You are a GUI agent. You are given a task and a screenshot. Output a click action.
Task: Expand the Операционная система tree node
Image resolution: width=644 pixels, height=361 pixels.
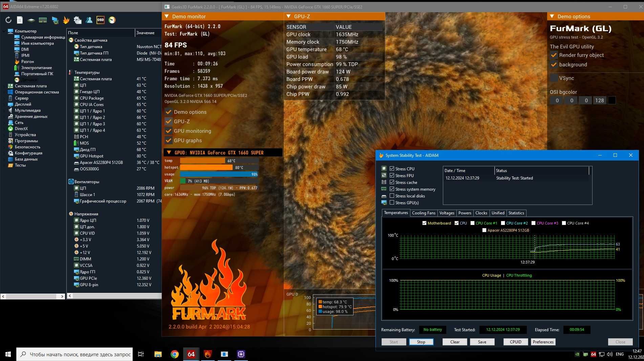[4, 92]
